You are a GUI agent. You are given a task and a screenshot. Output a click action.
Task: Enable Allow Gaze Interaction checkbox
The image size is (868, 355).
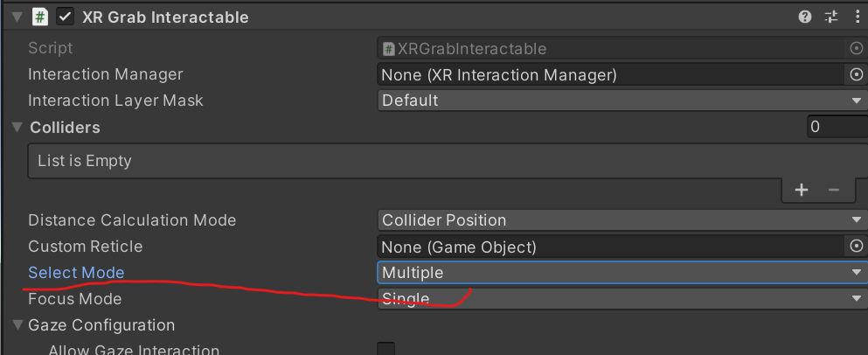pos(385,350)
